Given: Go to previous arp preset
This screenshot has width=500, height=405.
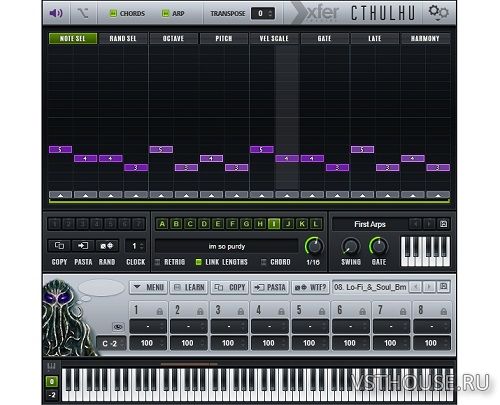Looking at the screenshot, I should coord(415,224).
